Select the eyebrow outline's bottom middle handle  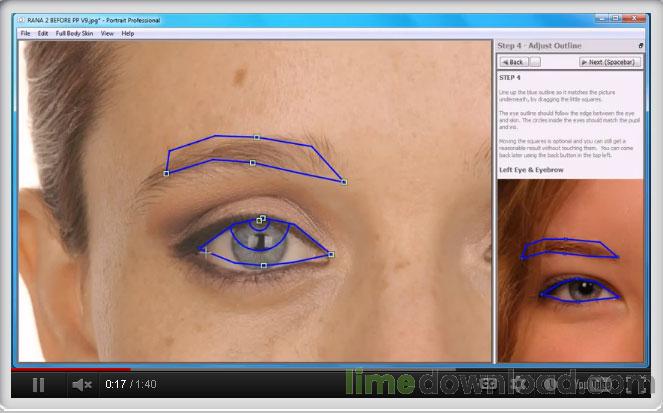[x=252, y=163]
